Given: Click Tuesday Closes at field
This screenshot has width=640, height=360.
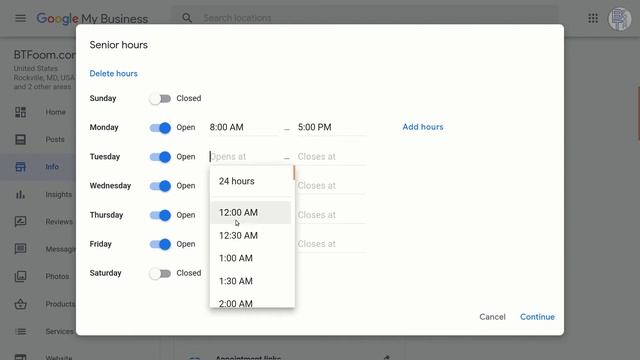Looking at the screenshot, I should point(331,157).
